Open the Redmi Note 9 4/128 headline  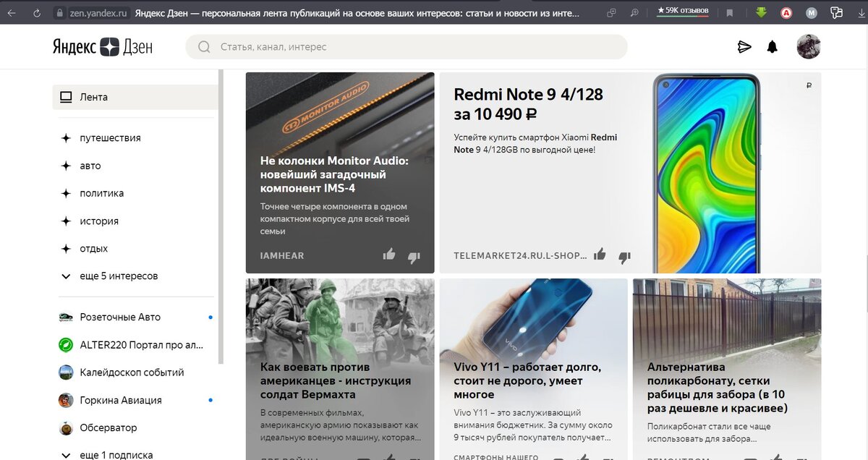(528, 104)
